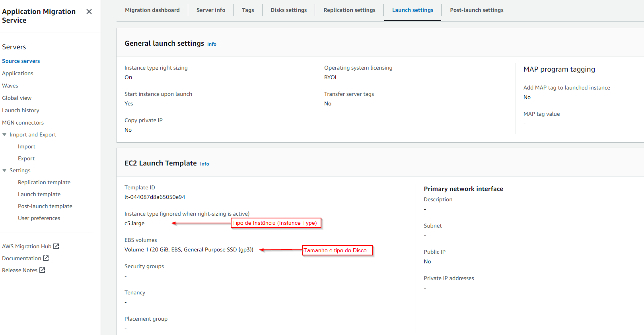Open MGN connectors page

click(23, 123)
